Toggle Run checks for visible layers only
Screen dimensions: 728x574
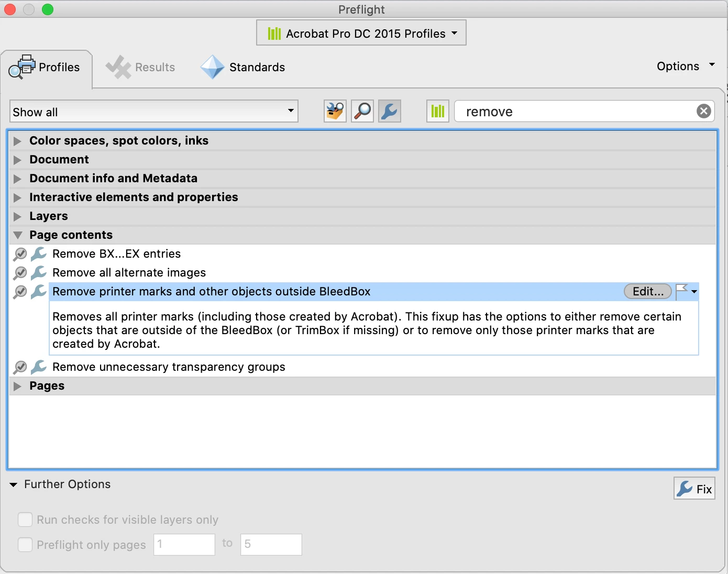tap(25, 520)
